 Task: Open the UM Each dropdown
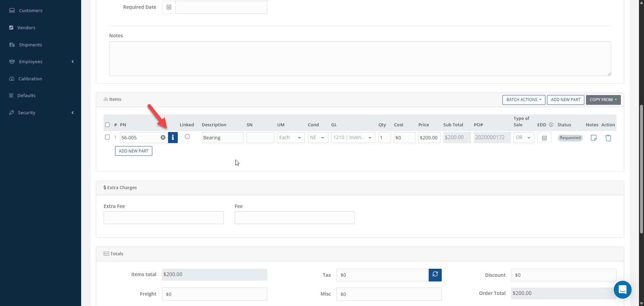point(290,138)
